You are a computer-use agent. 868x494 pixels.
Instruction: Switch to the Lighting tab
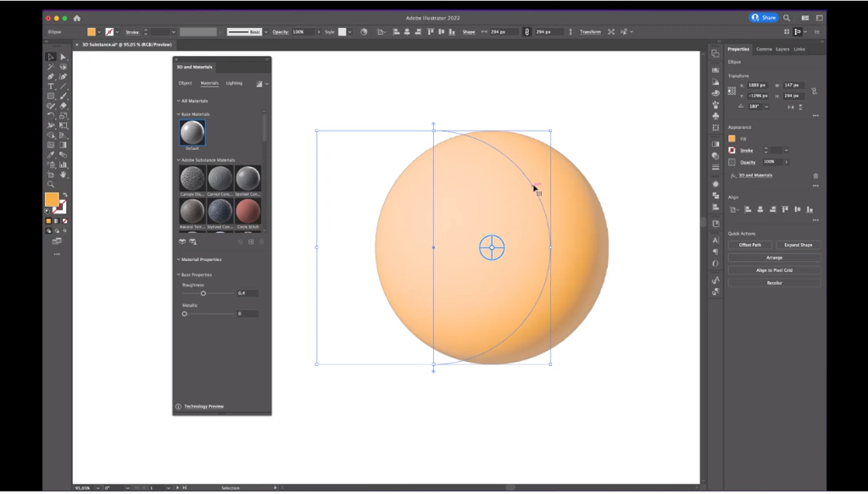pyautogui.click(x=234, y=83)
